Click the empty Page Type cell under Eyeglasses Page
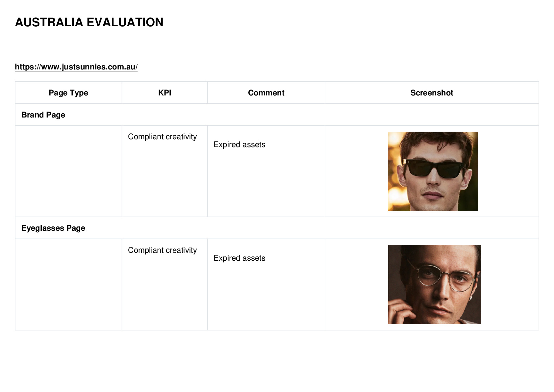Viewport: 554px width, 392px height. (68, 284)
